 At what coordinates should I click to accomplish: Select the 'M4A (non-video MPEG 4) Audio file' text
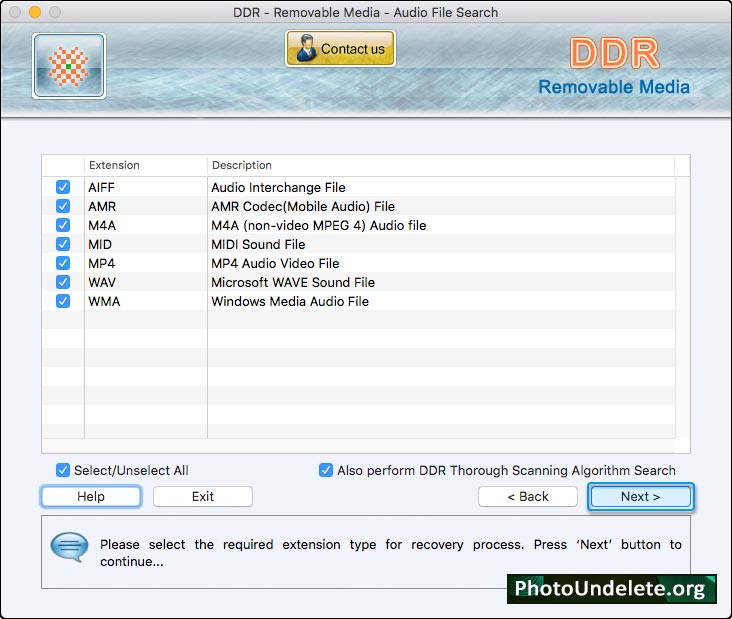click(x=319, y=225)
